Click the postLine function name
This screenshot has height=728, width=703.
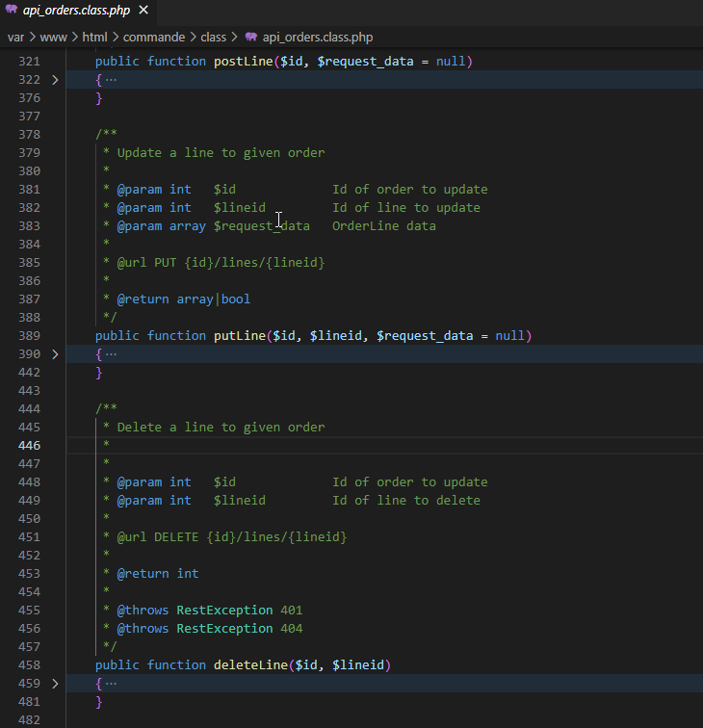pos(243,62)
